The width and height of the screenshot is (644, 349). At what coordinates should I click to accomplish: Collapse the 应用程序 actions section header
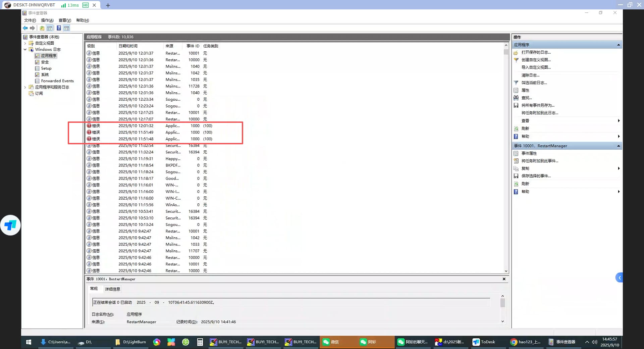point(618,45)
